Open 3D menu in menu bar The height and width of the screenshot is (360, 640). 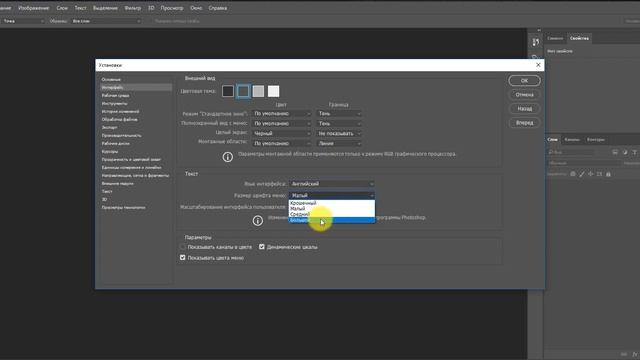151,8
